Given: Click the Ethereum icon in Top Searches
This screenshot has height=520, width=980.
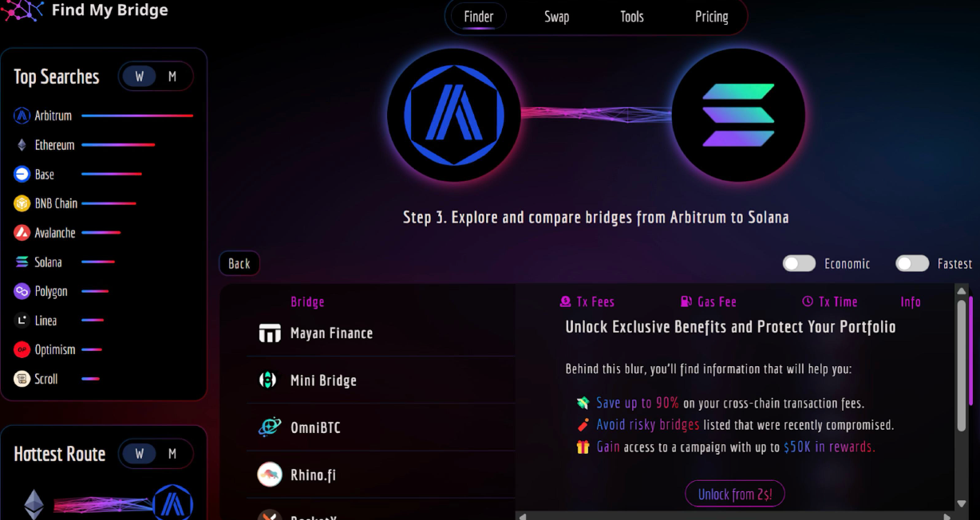Looking at the screenshot, I should (22, 145).
